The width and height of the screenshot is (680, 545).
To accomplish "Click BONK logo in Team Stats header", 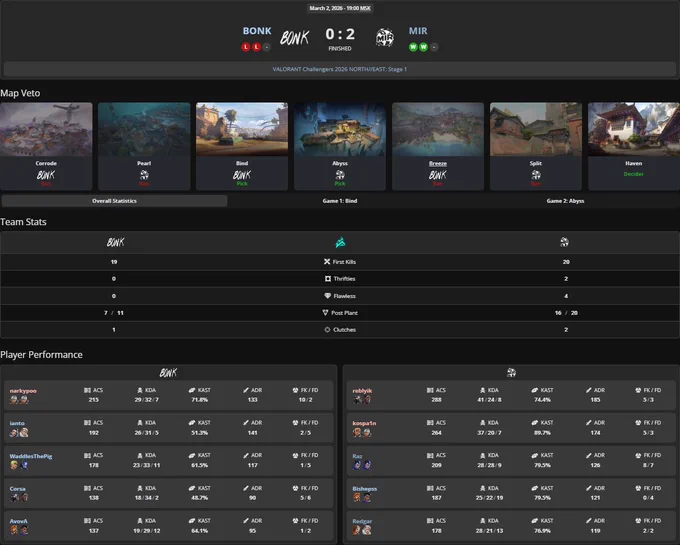I will click(x=115, y=242).
